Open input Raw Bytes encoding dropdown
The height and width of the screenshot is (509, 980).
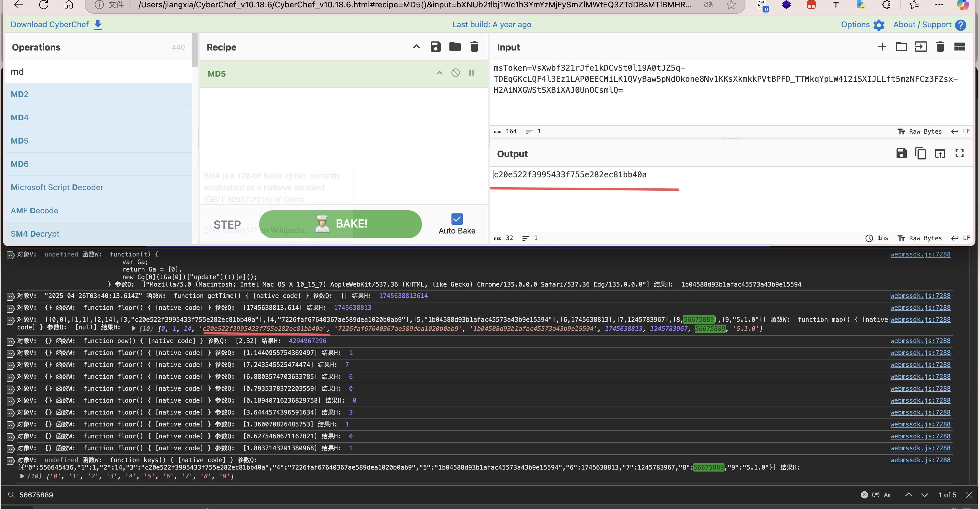coord(920,131)
